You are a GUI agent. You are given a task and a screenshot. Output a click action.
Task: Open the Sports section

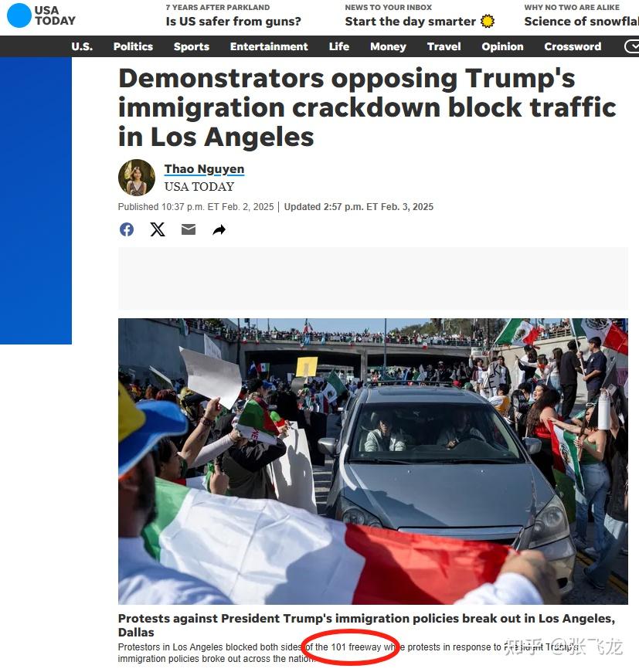pos(191,46)
